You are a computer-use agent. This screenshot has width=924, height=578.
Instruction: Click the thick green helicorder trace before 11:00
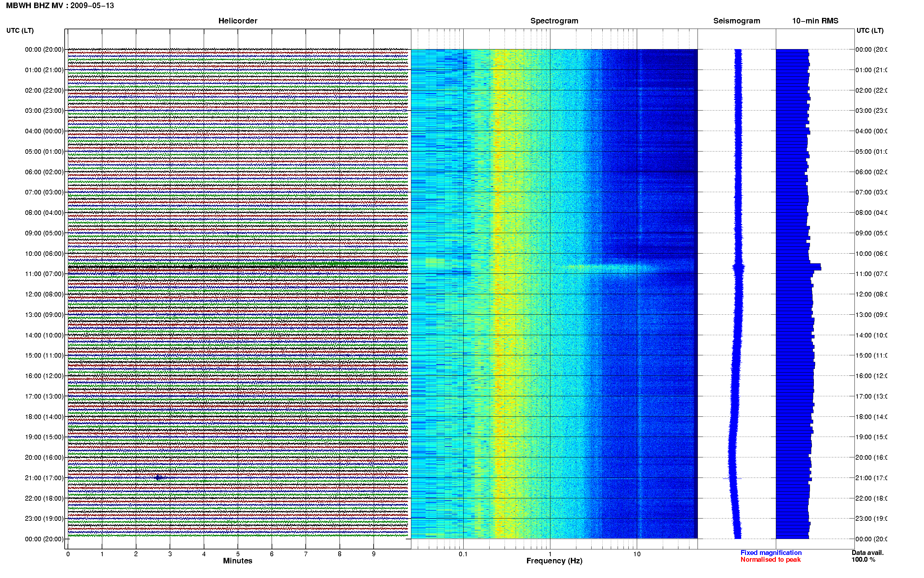point(237,264)
